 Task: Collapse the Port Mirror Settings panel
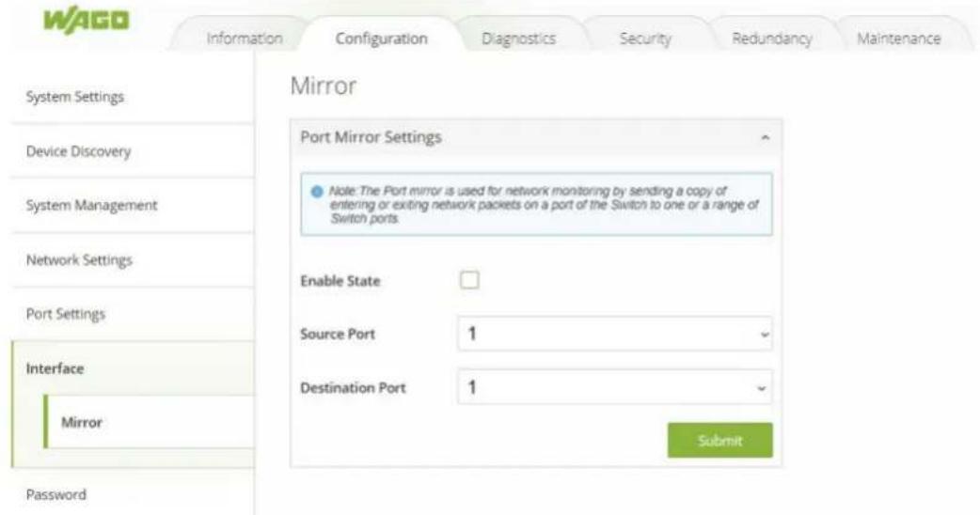pos(765,137)
